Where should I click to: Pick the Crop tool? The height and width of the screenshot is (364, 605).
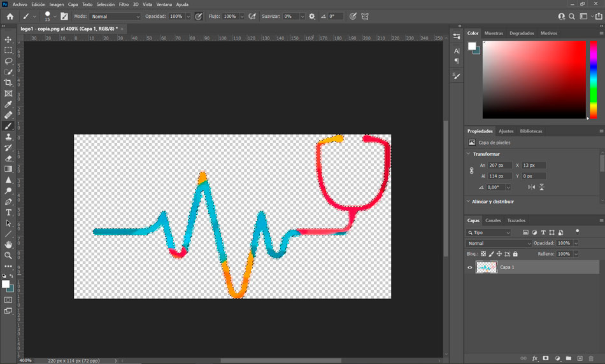point(8,83)
